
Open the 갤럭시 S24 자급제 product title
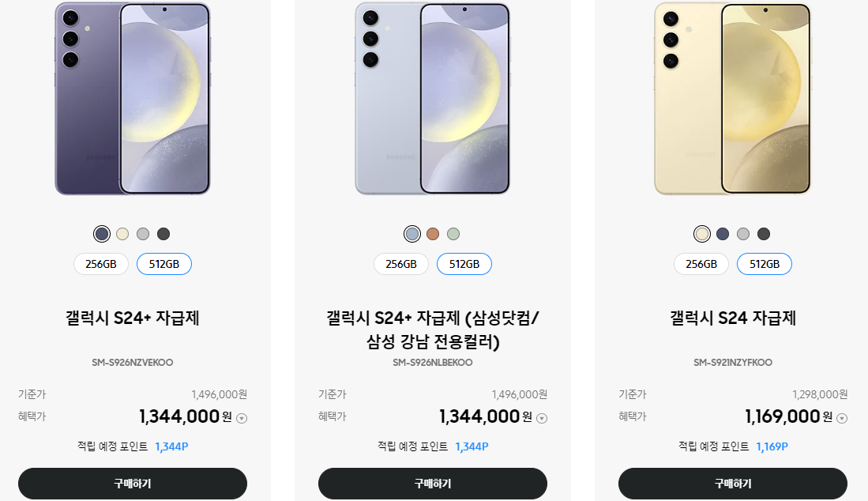tap(733, 318)
